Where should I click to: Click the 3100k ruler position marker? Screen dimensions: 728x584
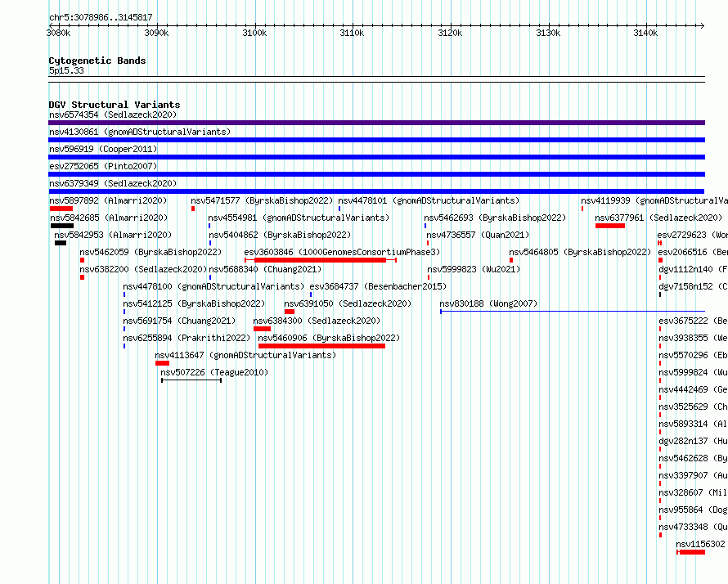[254, 33]
